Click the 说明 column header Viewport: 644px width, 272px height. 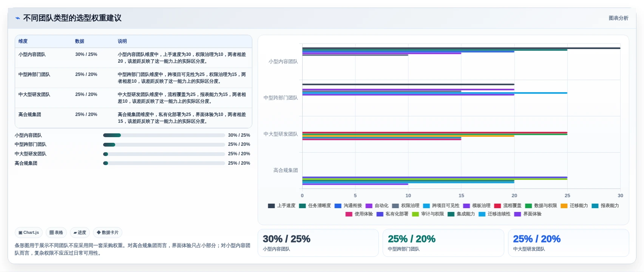pos(122,41)
